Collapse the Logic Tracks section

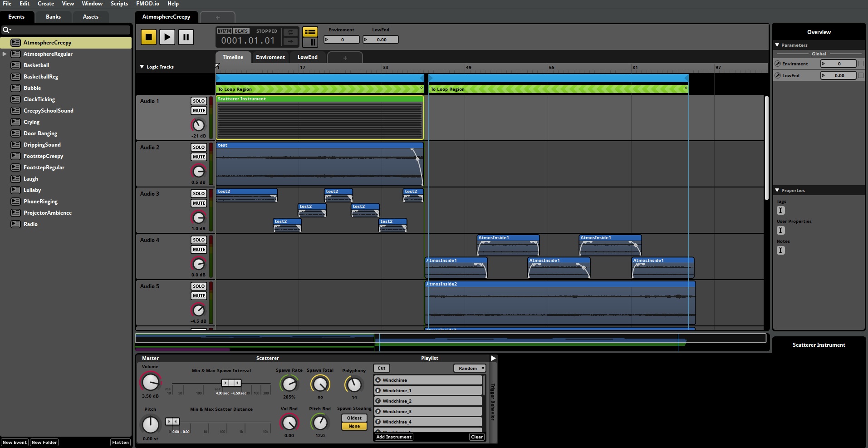[142, 67]
